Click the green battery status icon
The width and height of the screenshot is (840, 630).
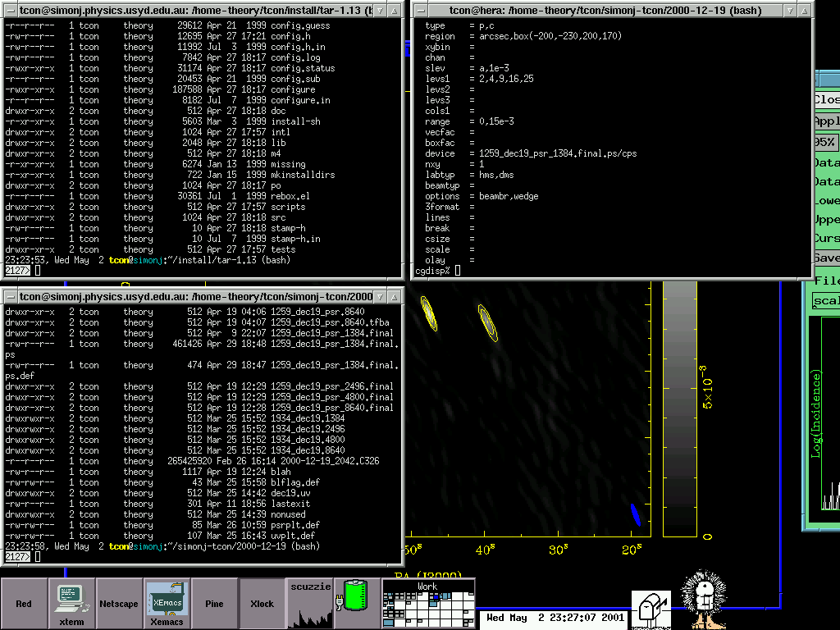354,596
